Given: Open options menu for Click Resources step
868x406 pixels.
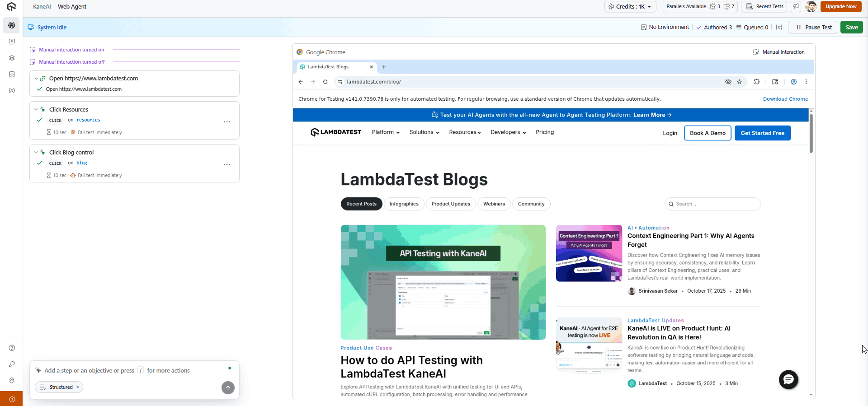Looking at the screenshot, I should pyautogui.click(x=227, y=122).
